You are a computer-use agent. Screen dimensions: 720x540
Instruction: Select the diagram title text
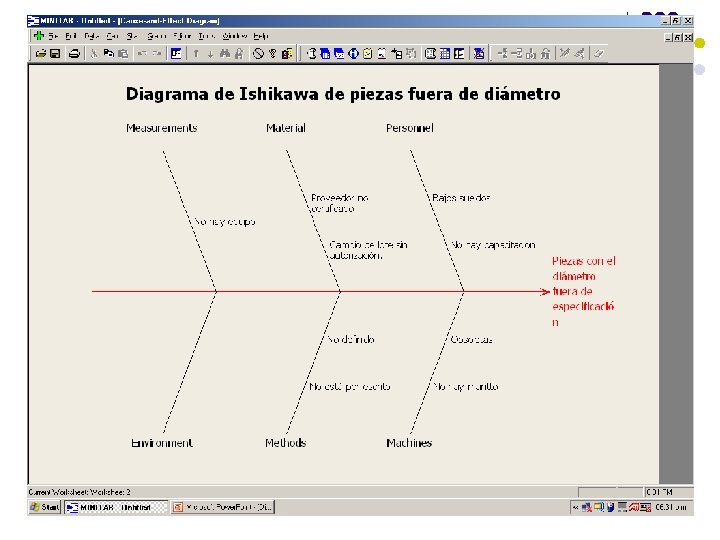[x=343, y=94]
